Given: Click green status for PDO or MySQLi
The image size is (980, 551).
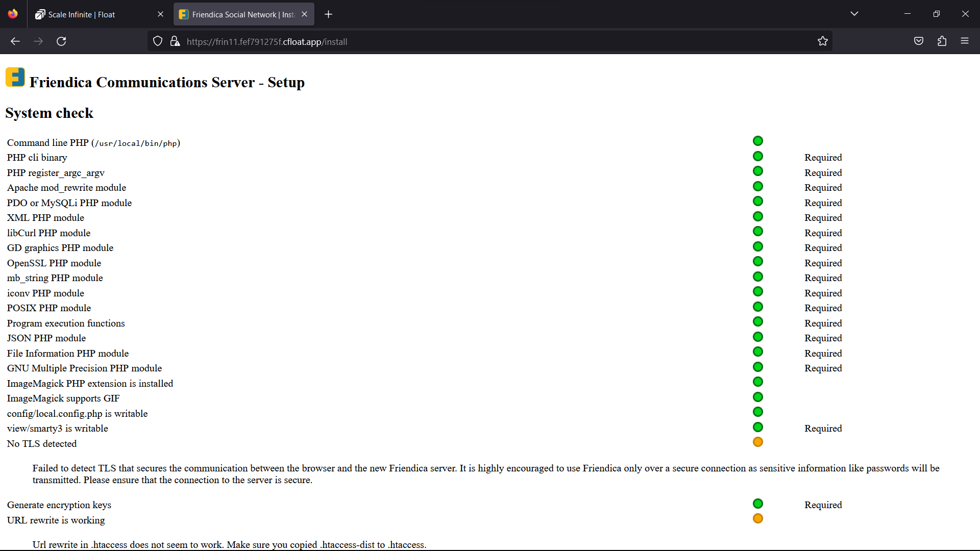Looking at the screenshot, I should (758, 201).
